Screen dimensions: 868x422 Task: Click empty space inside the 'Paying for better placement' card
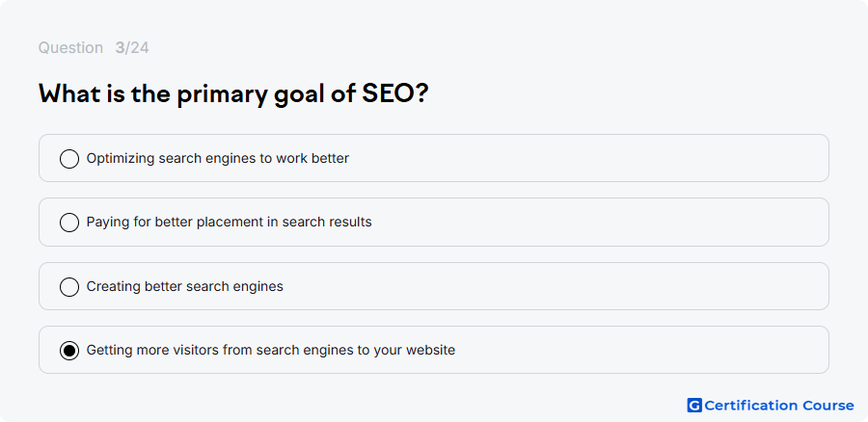(598, 223)
